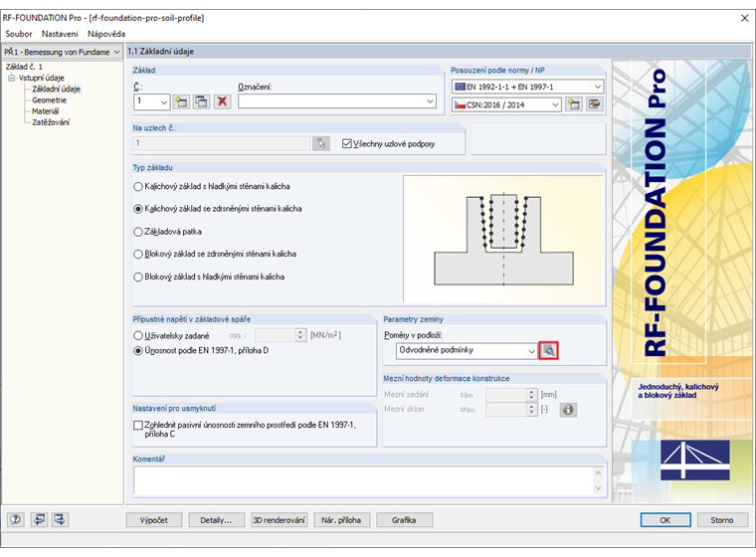Image resolution: width=756 pixels, height=557 pixels.
Task: Close the RF-FOUNDATION Pro window
Action: [x=744, y=18]
